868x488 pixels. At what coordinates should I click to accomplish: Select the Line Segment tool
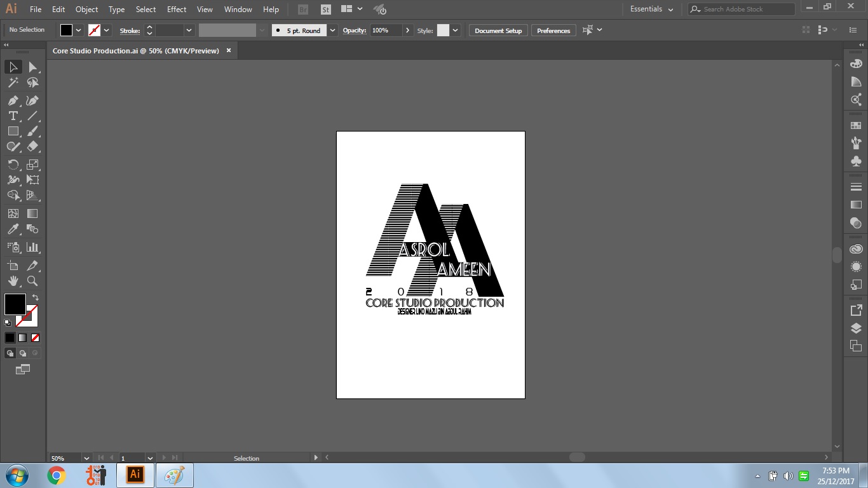32,116
